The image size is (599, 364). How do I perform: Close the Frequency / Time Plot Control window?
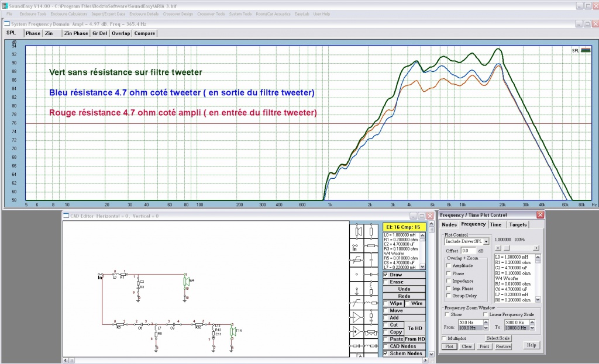tap(540, 215)
